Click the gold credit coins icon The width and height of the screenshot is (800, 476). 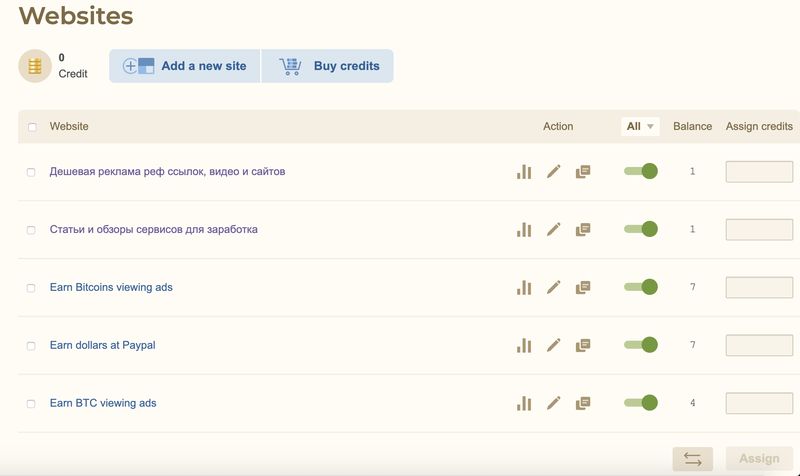click(35, 67)
